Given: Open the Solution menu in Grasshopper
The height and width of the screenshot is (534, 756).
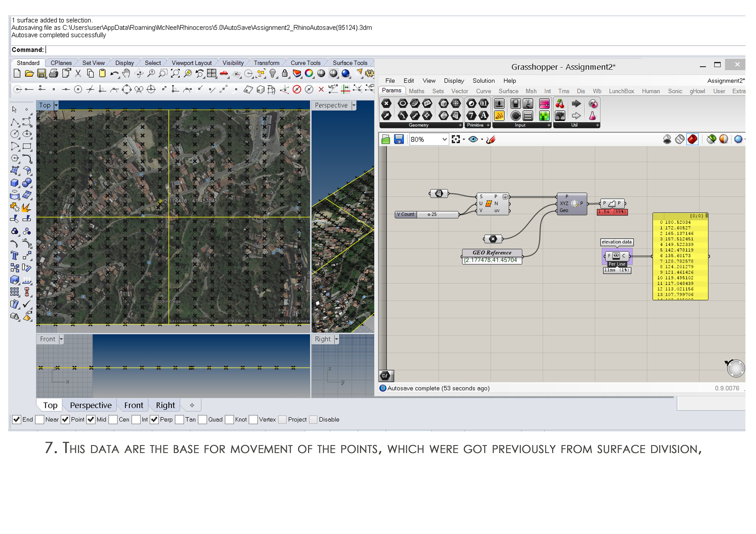Looking at the screenshot, I should coord(483,81).
